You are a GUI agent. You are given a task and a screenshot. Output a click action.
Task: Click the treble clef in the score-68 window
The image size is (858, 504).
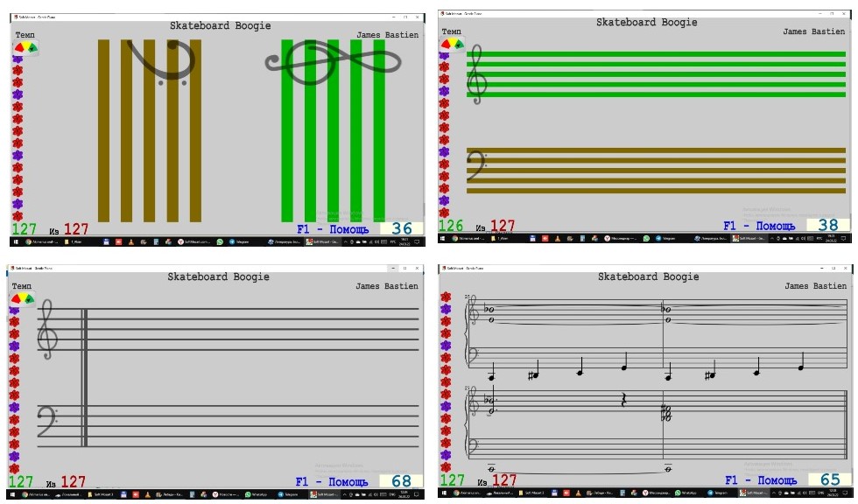click(x=47, y=329)
